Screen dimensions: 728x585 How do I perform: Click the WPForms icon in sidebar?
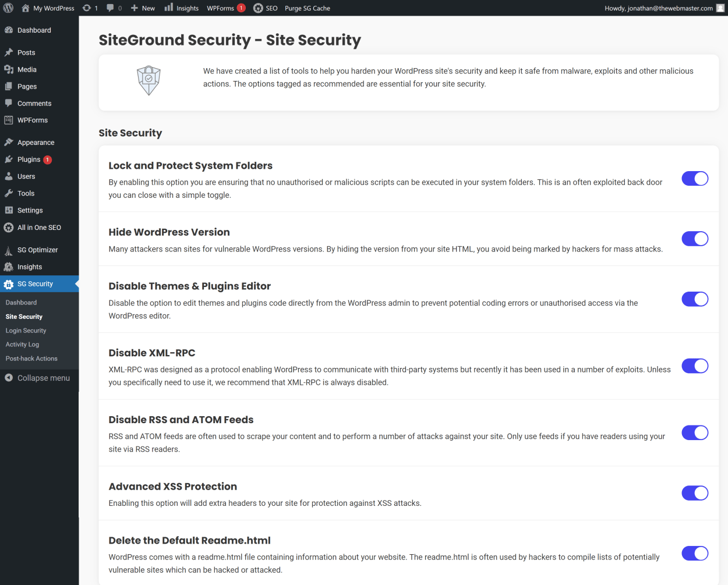click(9, 120)
